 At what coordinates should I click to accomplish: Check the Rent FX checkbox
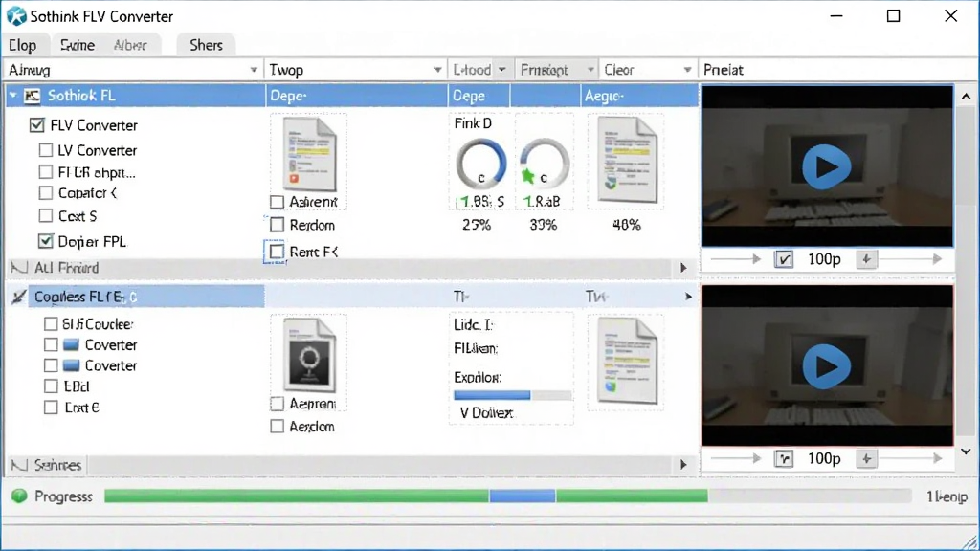click(276, 252)
